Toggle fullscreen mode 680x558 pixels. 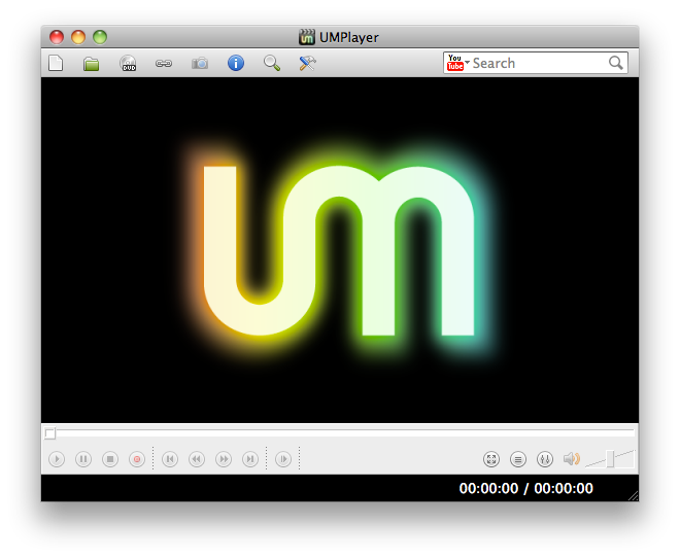491,459
